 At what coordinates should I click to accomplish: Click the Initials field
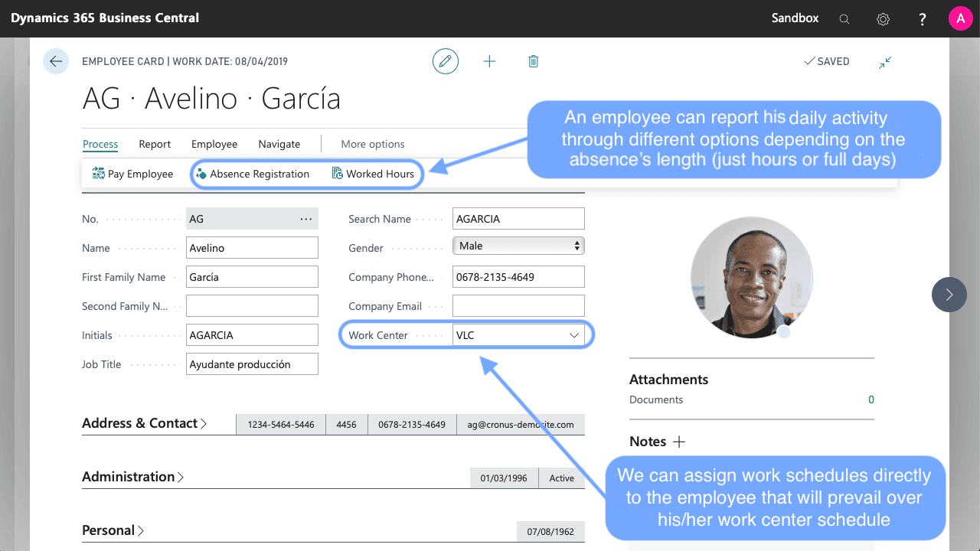pos(252,335)
